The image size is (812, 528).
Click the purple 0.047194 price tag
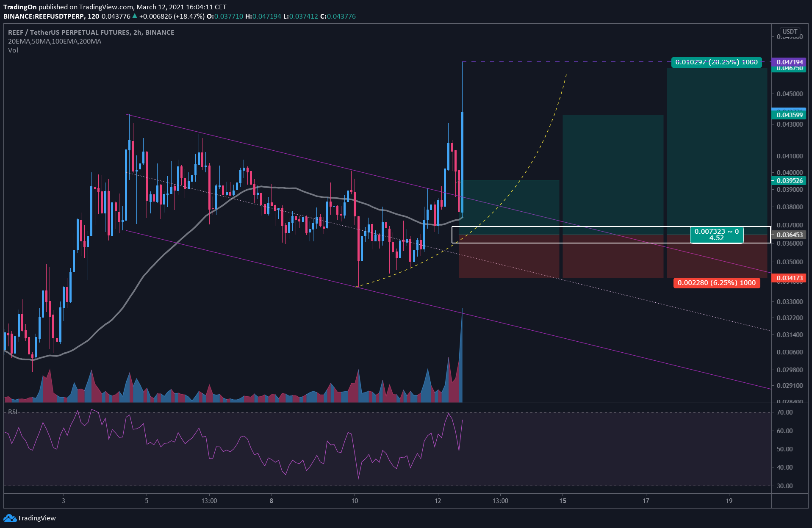tap(789, 62)
